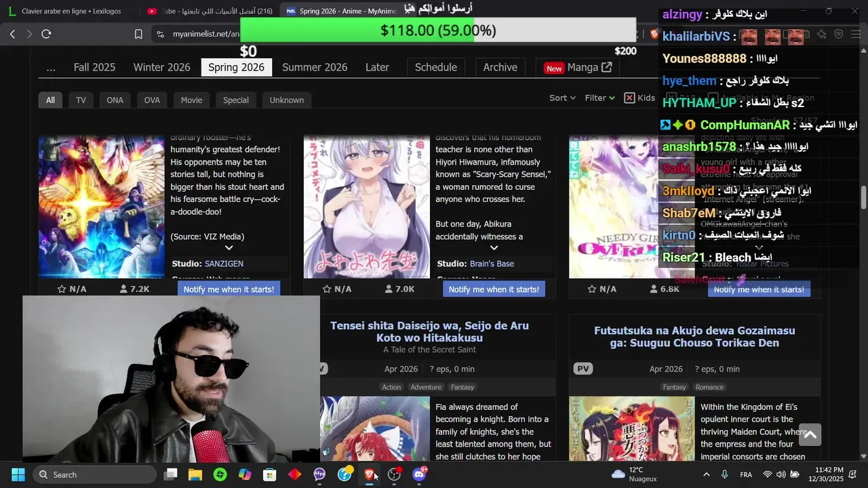
Task: Click the score star in SANZIGEN card
Action: (62, 289)
